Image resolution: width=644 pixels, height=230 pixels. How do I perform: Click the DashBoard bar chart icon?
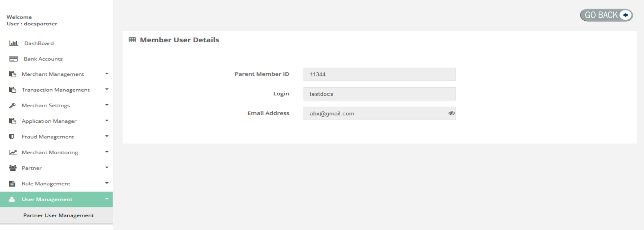coord(14,43)
